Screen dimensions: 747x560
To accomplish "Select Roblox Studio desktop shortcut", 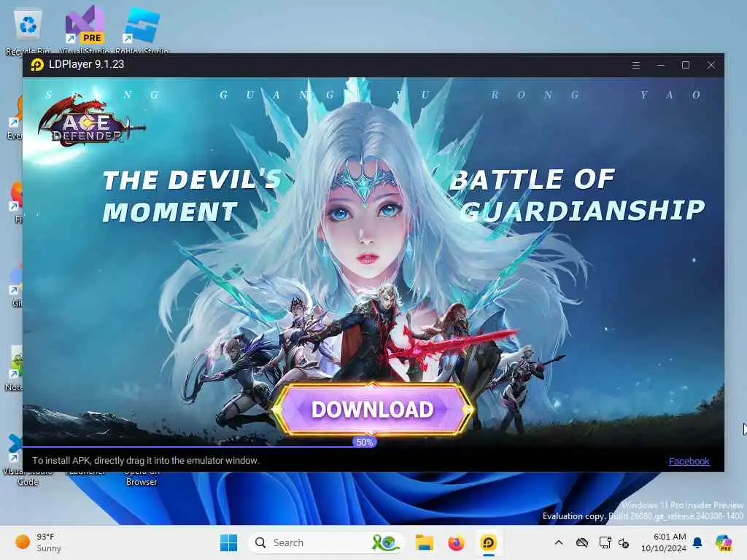I will (142, 29).
